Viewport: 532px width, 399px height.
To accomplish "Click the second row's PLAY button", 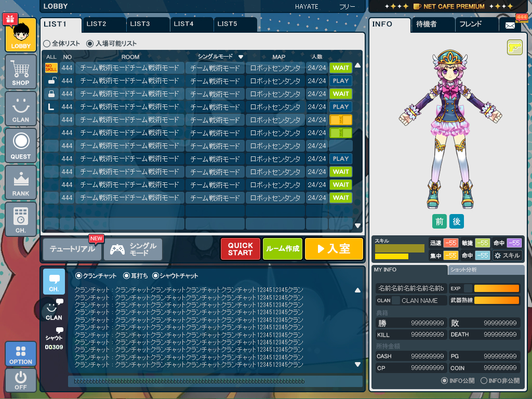I will [x=341, y=81].
